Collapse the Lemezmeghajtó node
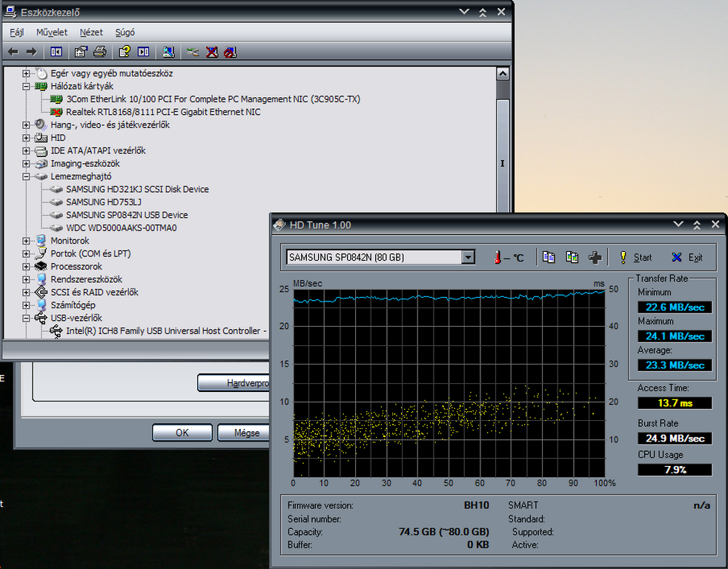728x569 pixels. (x=26, y=176)
